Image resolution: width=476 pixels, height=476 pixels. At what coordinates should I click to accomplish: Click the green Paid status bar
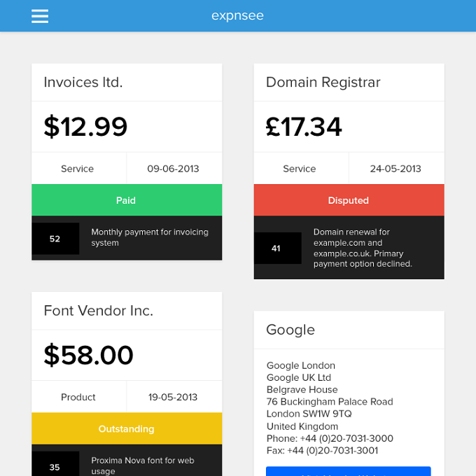pos(127,200)
